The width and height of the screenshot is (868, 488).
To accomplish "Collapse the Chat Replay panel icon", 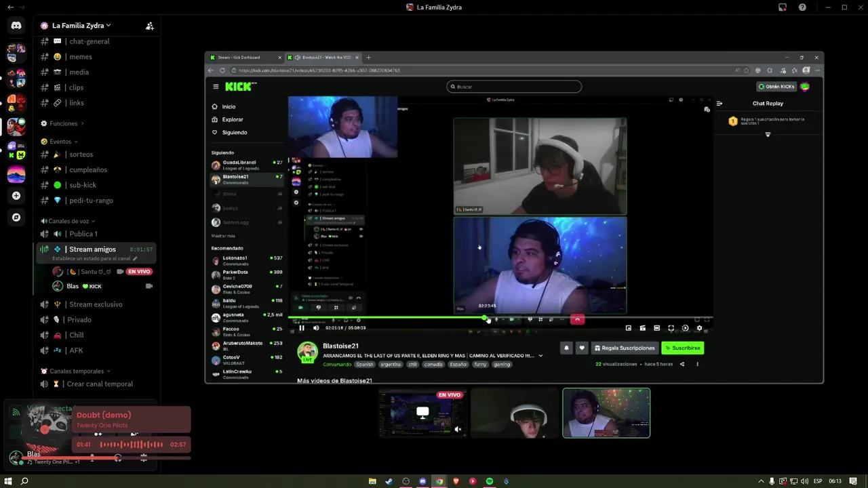I will pos(719,104).
